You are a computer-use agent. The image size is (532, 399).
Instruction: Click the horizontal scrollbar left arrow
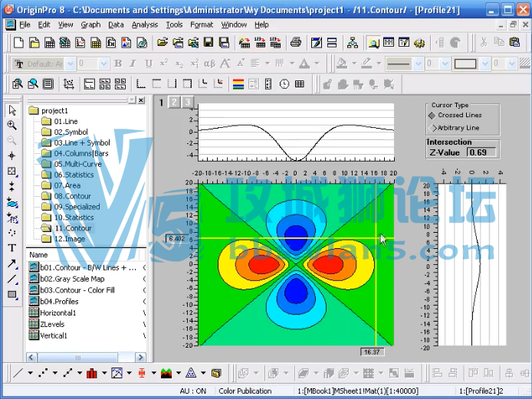31,358
